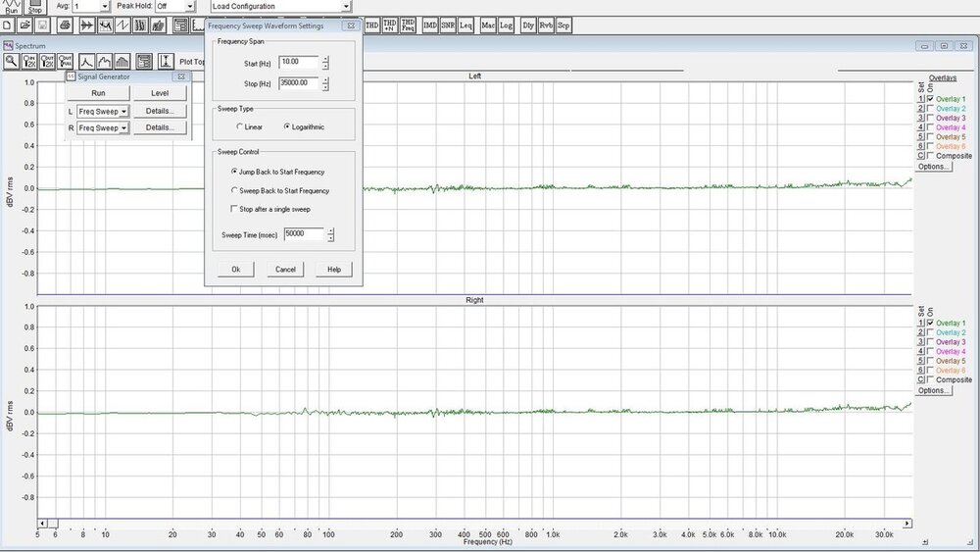
Task: Click the zoom In 2X icon
Action: click(29, 61)
